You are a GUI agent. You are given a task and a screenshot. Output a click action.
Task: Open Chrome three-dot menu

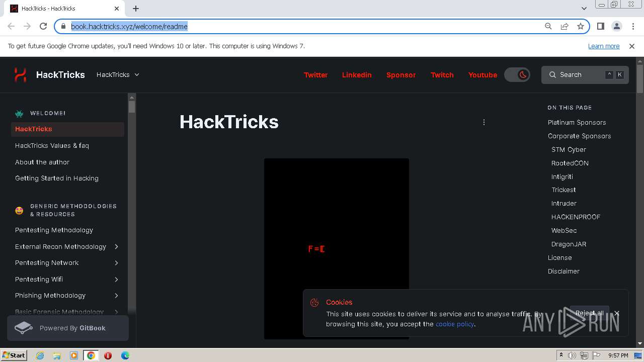[x=632, y=26]
